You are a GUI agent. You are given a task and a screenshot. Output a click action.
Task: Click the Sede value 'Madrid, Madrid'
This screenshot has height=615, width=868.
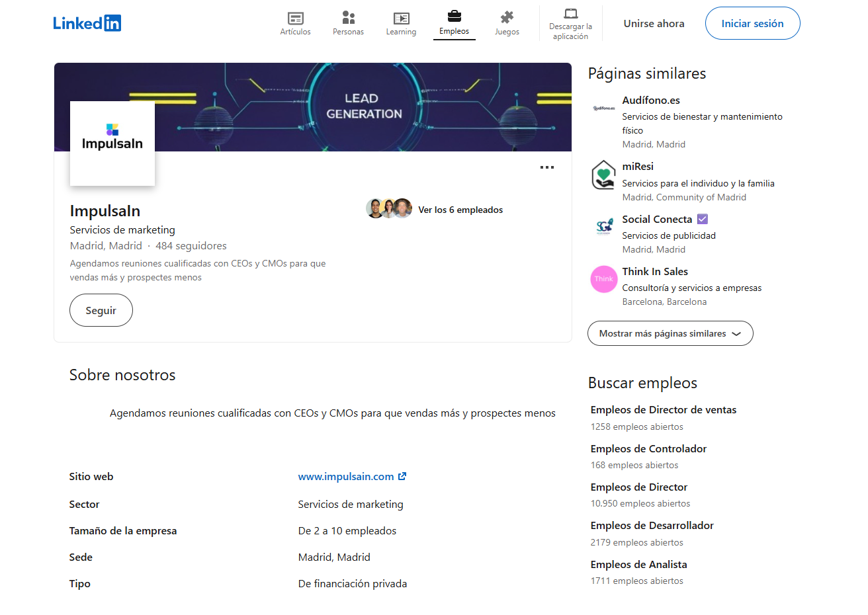click(x=334, y=557)
